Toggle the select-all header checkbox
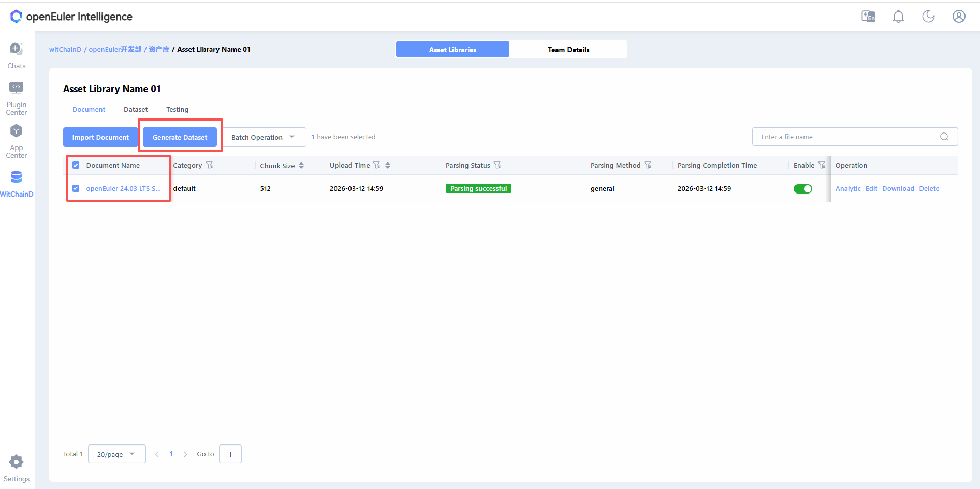 76,165
